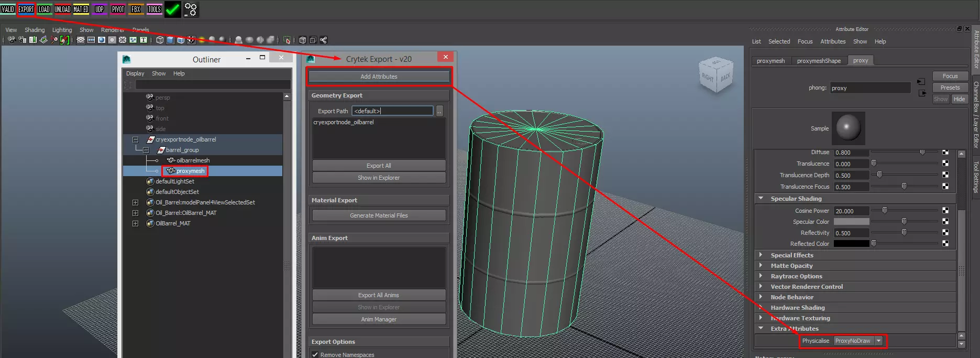Collapse the cryexportnode_oilbarrel tree node

tap(135, 139)
